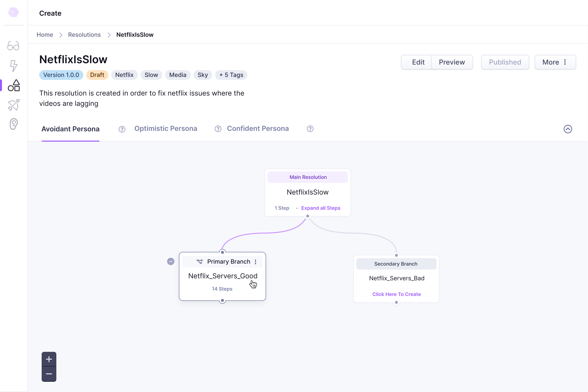This screenshot has height=392, width=588.
Task: Select the Netflix_Servers_Good node title
Action: (x=223, y=276)
